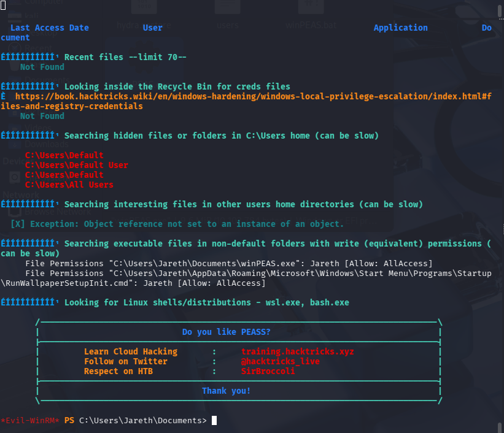
Task: Click the cursor block after the PS prompt
Action: 214,420
